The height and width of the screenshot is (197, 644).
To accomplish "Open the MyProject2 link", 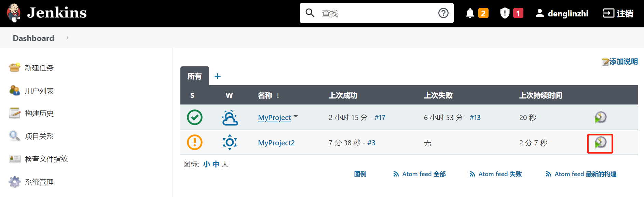I will (x=276, y=143).
